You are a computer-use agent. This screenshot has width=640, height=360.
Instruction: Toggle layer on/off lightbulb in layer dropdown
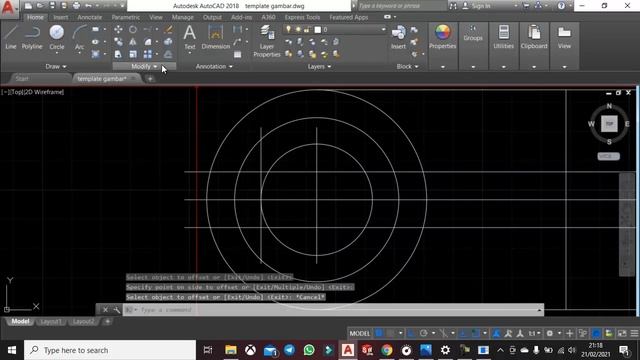[289, 29]
